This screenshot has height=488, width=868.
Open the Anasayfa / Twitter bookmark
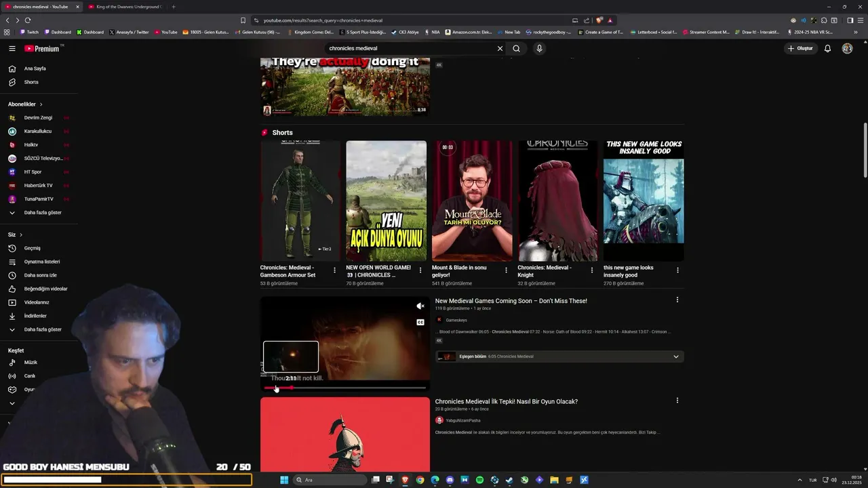(x=129, y=32)
